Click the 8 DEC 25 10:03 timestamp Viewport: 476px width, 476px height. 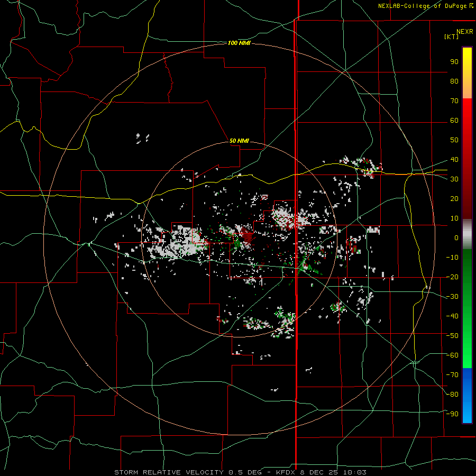point(333,472)
